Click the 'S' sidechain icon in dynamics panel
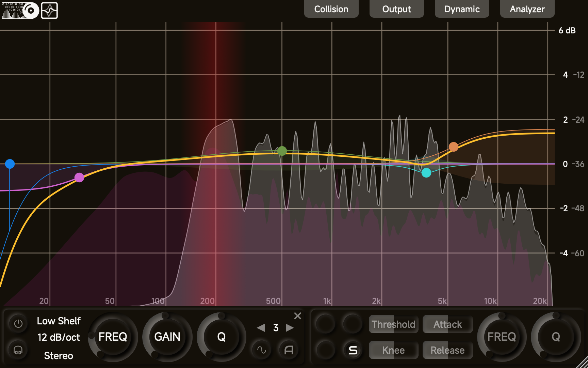This screenshot has height=368, width=588. pyautogui.click(x=353, y=350)
